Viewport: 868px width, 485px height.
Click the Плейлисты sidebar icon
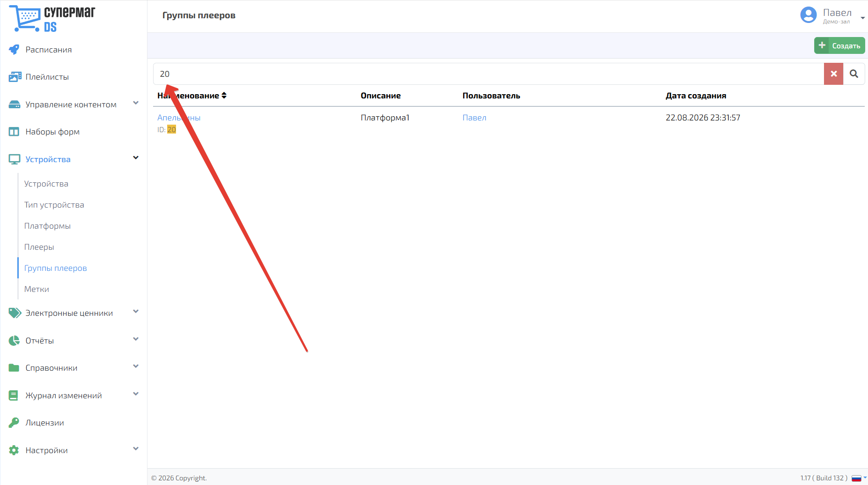[x=15, y=77]
